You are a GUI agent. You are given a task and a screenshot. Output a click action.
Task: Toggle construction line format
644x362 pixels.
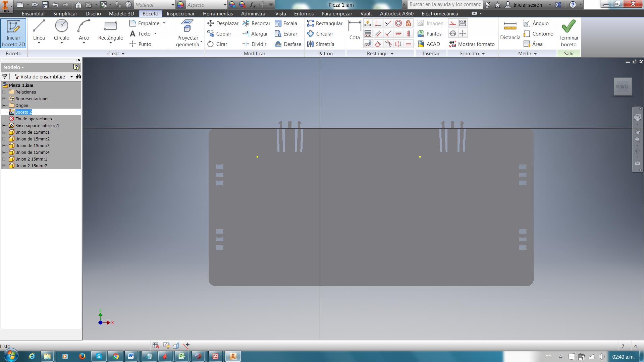(x=452, y=23)
